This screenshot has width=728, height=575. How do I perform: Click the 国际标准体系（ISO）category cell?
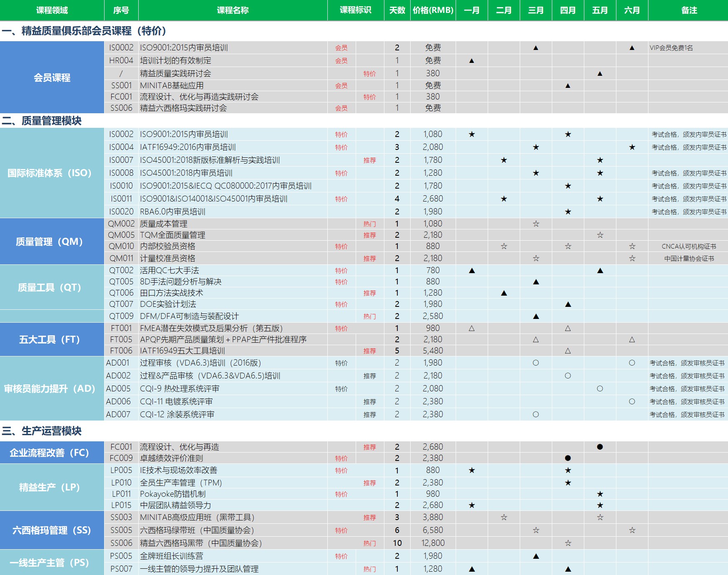tap(52, 173)
